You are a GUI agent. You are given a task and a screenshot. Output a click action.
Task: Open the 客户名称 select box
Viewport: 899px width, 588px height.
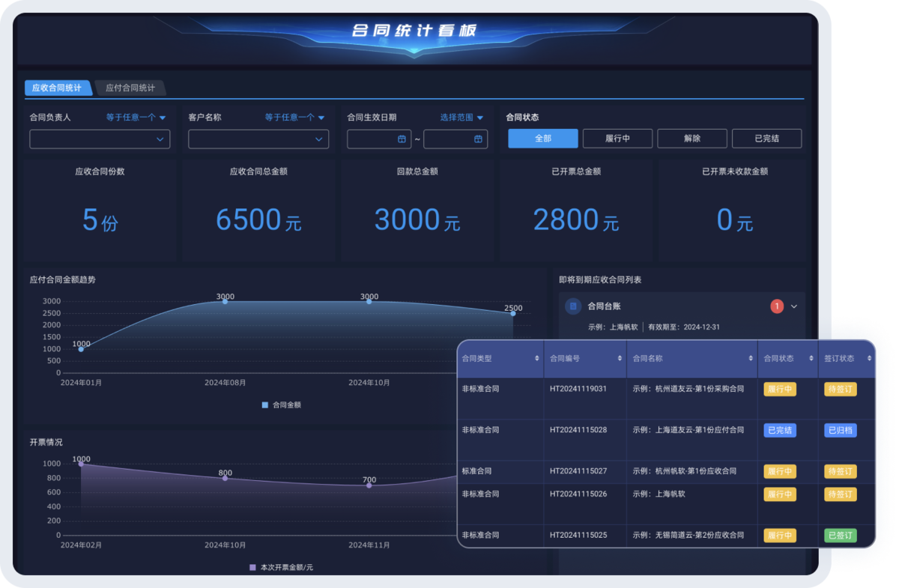click(x=258, y=139)
